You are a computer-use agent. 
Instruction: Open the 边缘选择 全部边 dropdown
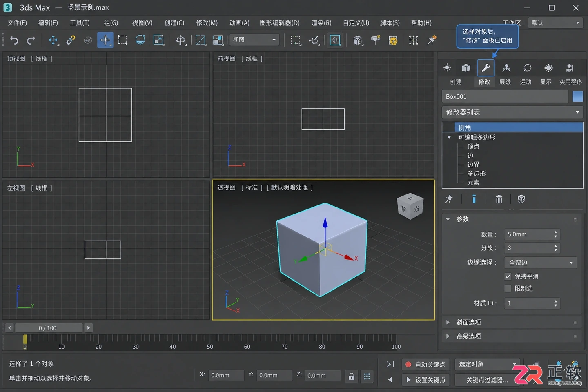(541, 263)
